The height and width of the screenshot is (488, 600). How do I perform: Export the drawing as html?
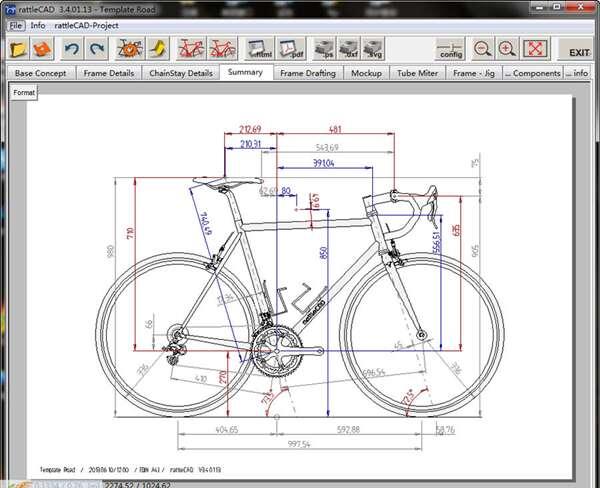pos(258,48)
